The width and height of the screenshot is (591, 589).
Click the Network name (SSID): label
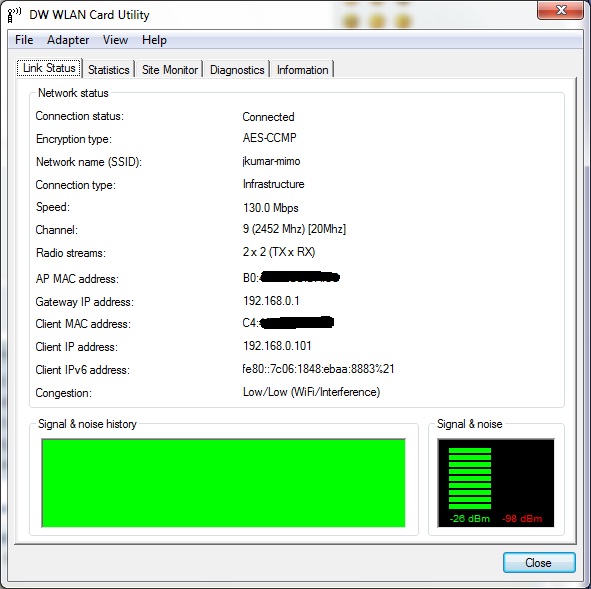pos(89,162)
